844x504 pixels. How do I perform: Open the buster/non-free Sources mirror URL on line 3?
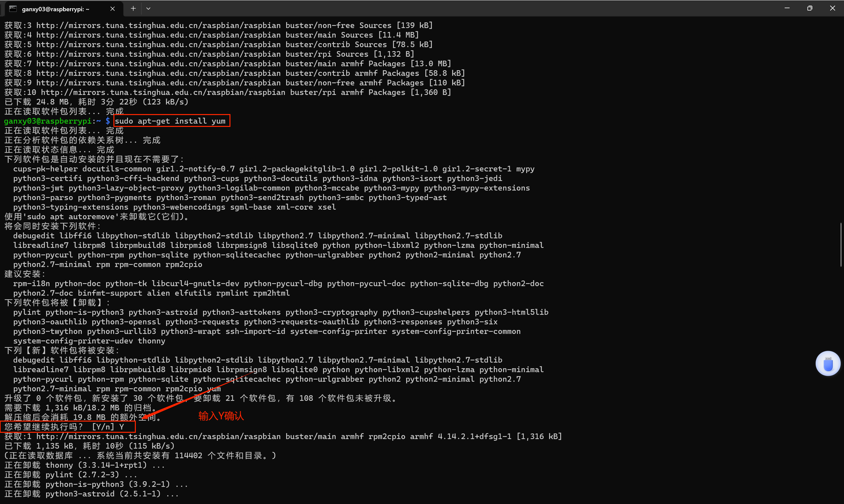coord(158,25)
